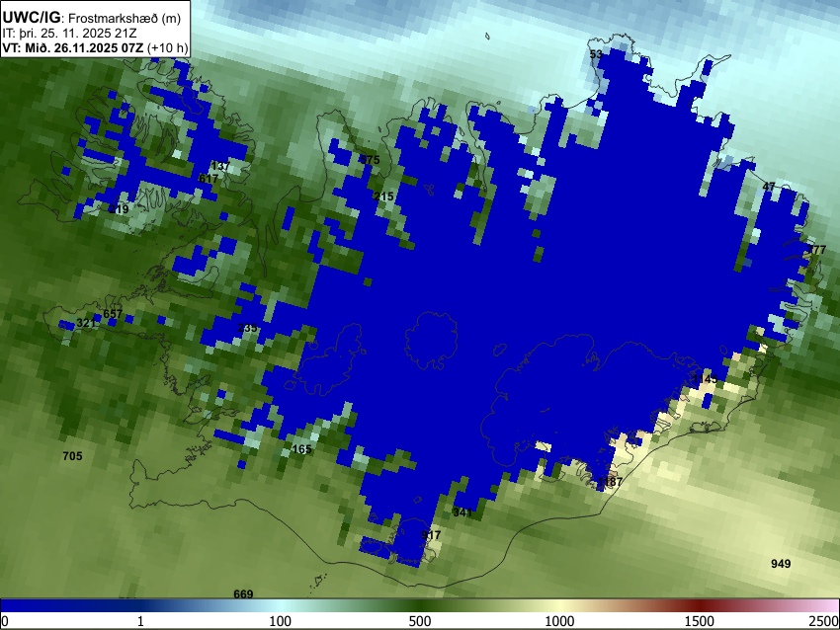Click the map value '657'
Screen dimensions: 840x630
click(x=113, y=314)
